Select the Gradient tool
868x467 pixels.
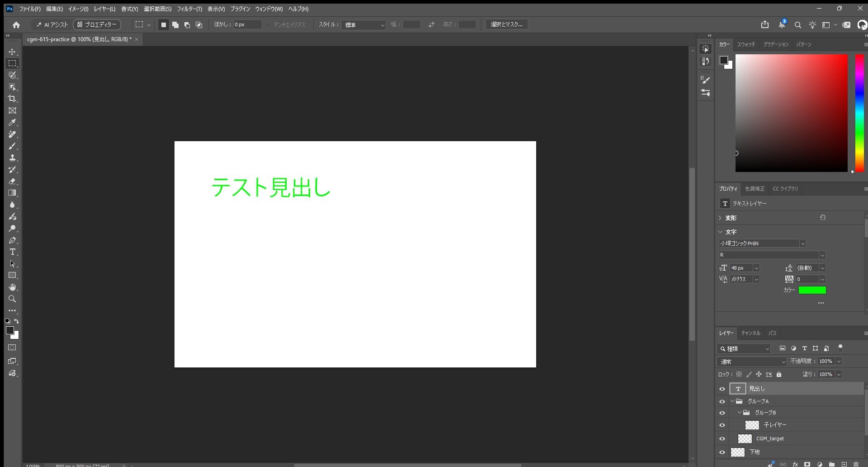point(12,193)
